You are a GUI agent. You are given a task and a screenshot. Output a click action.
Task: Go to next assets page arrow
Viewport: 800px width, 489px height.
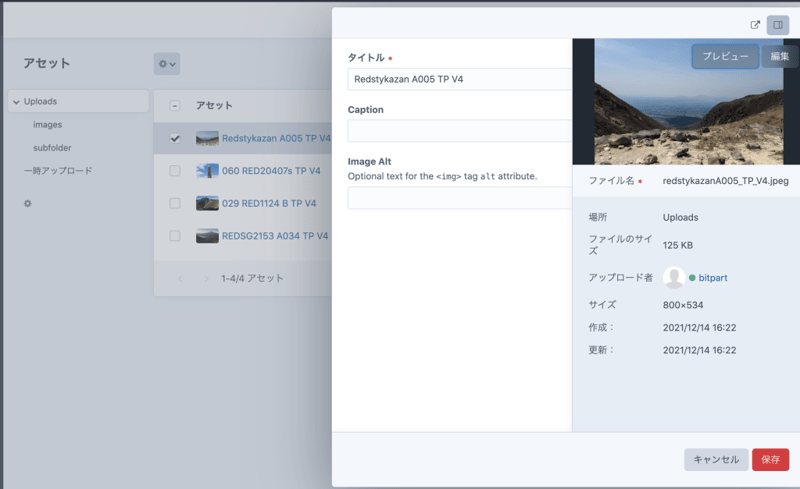pyautogui.click(x=206, y=279)
